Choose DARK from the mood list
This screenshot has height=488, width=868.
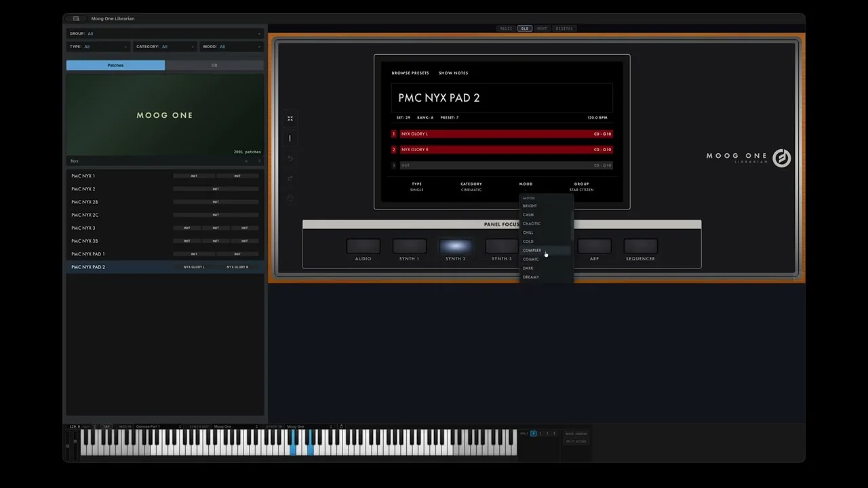click(x=546, y=268)
